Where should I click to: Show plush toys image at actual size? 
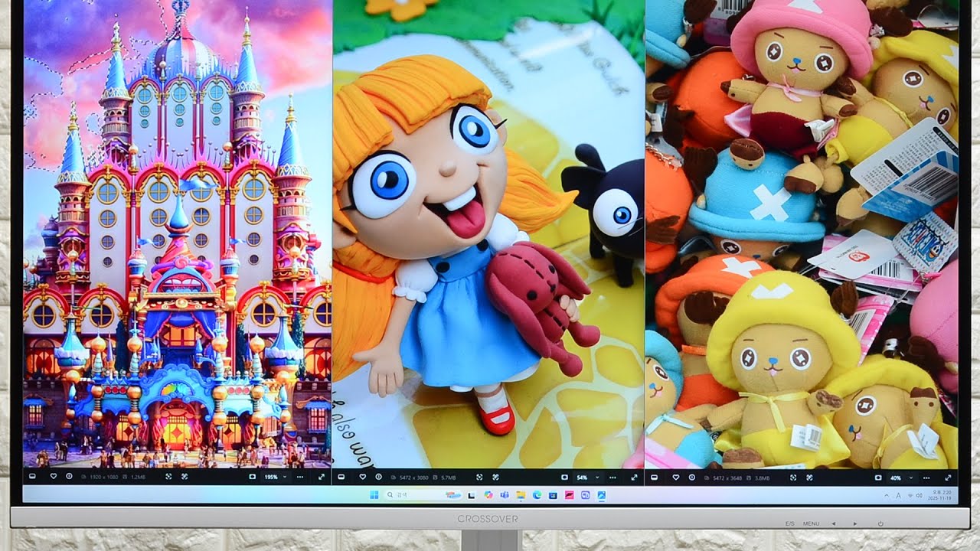809,478
